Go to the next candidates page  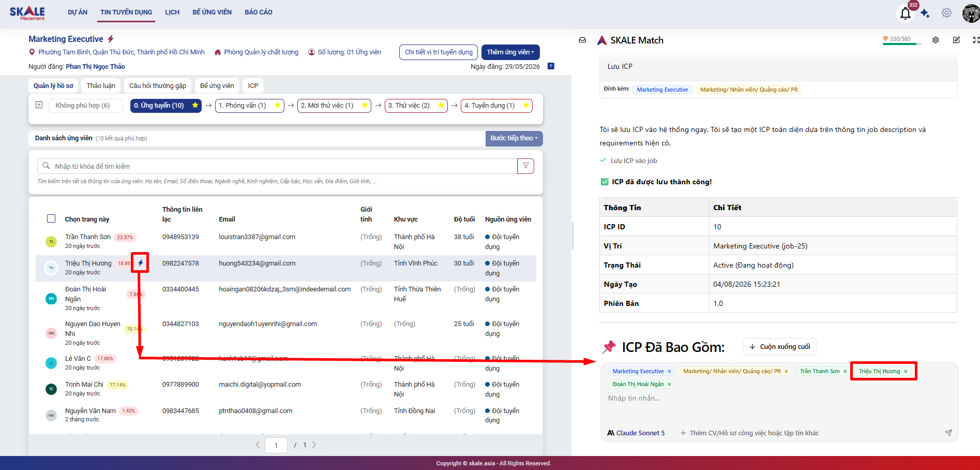(x=314, y=445)
